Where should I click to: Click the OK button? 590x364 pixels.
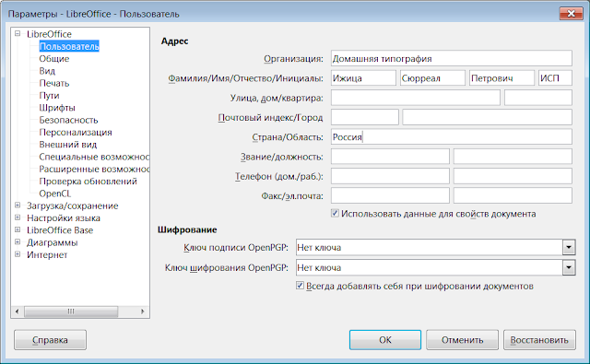[385, 340]
